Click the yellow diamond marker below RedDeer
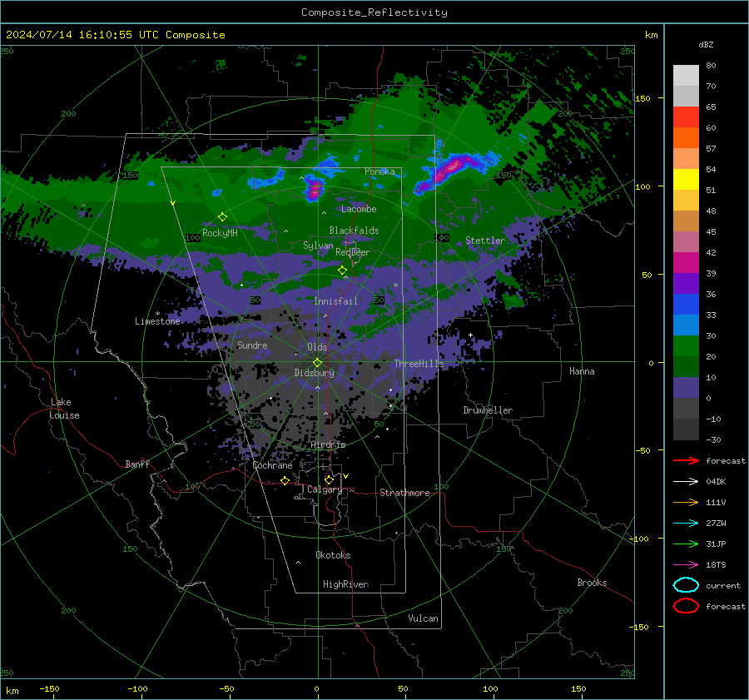The height and width of the screenshot is (700, 749). (x=343, y=271)
